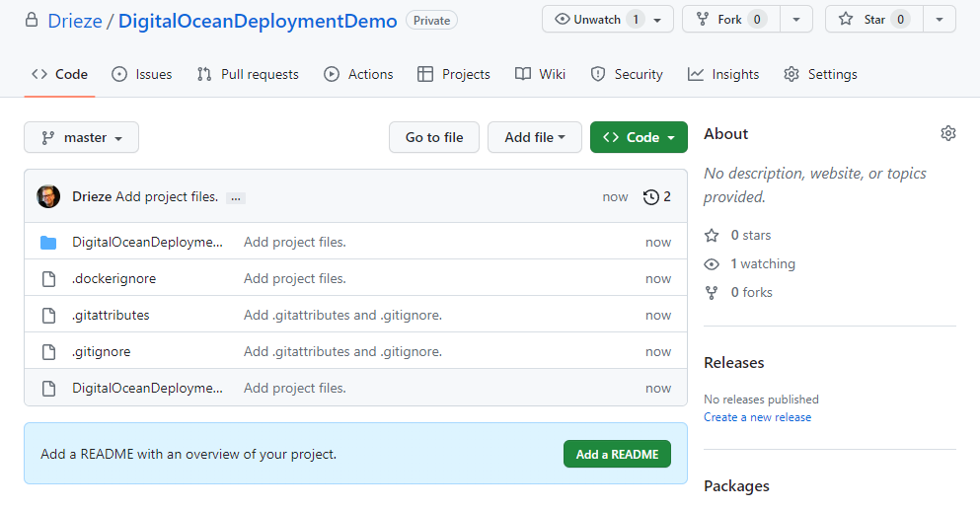Click the Star count badge

(901, 20)
